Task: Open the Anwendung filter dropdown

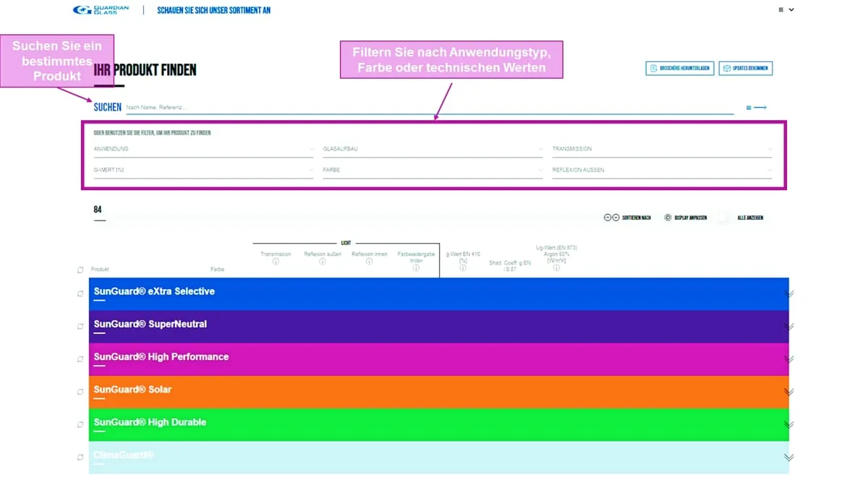Action: [204, 149]
